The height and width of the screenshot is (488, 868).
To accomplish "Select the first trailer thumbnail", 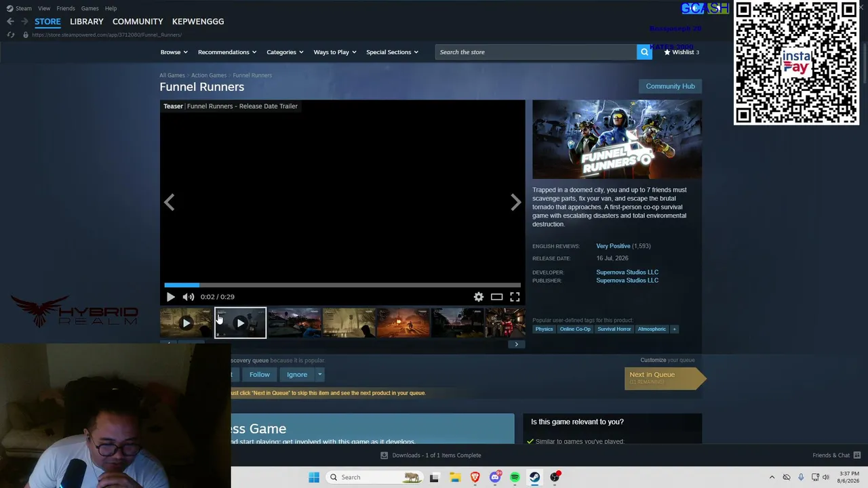I will click(x=186, y=323).
